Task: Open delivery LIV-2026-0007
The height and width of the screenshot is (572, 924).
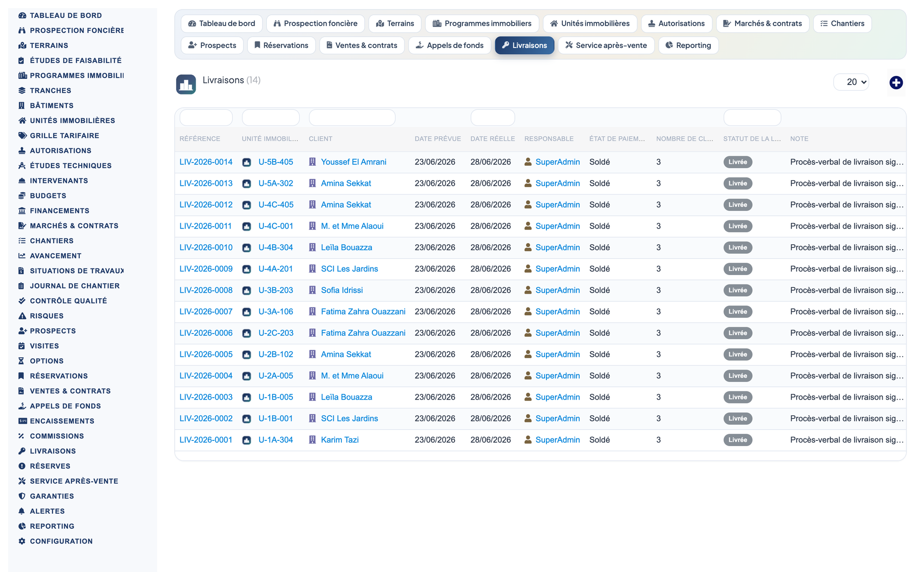Action: click(x=206, y=312)
